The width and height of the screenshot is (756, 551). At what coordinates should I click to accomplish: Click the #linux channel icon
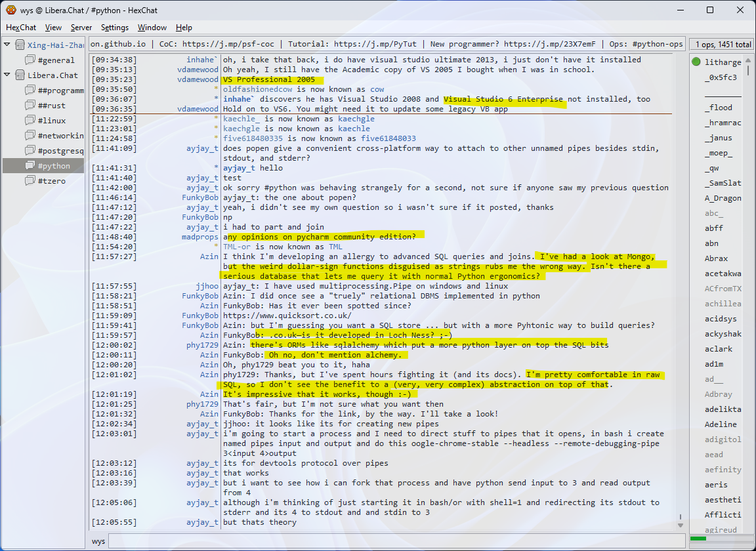click(30, 121)
